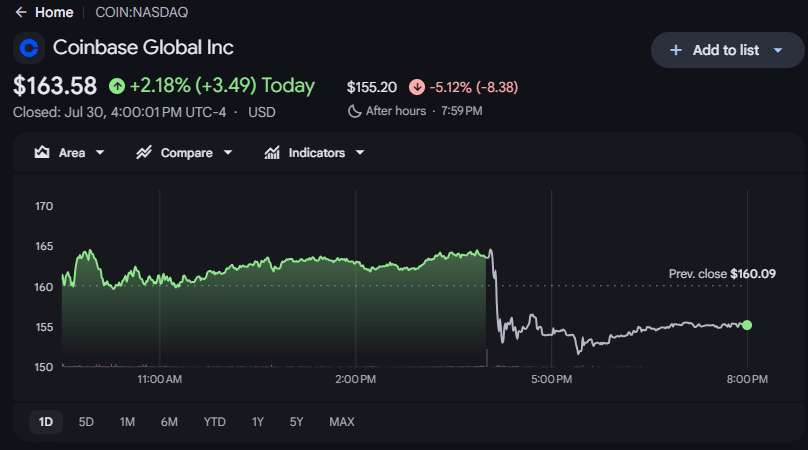Screen dimensions: 808x450
Task: Click the $163.58 closing price
Action: click(x=55, y=86)
